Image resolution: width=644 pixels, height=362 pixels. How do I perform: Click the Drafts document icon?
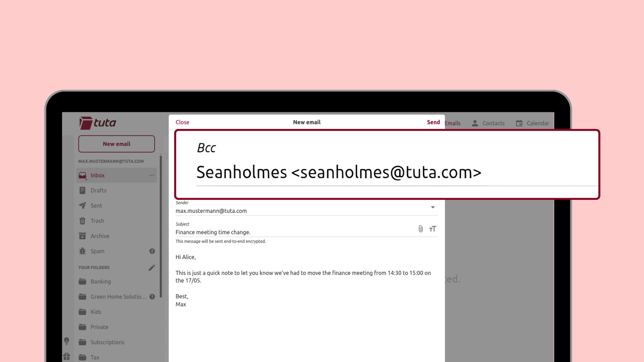coord(82,190)
